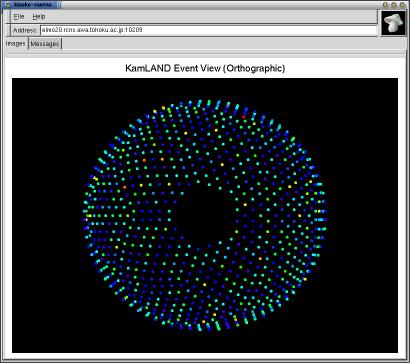Switch to the Images tab

16,44
